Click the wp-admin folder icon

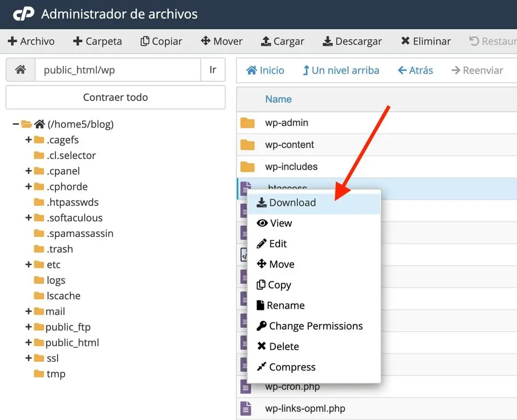[247, 123]
